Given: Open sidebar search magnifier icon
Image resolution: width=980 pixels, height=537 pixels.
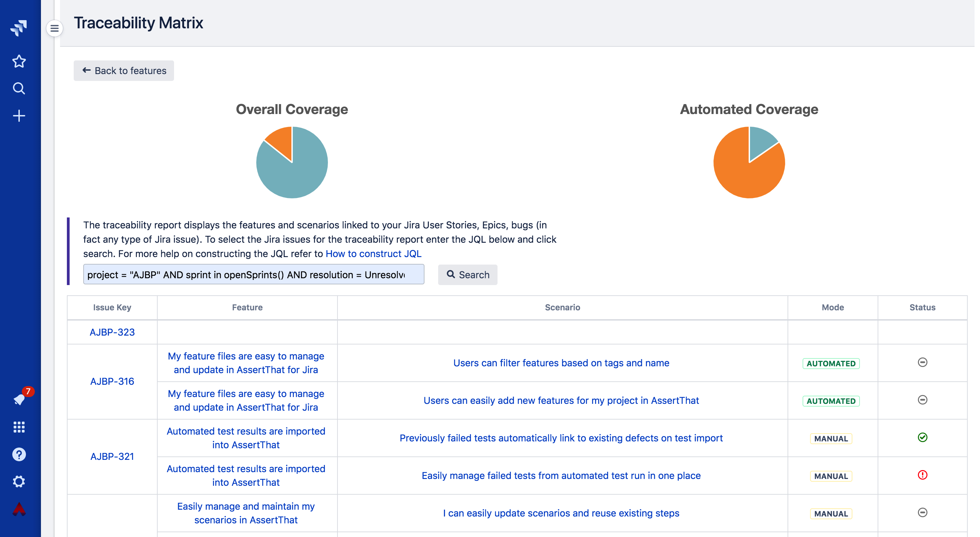Looking at the screenshot, I should click(x=19, y=88).
